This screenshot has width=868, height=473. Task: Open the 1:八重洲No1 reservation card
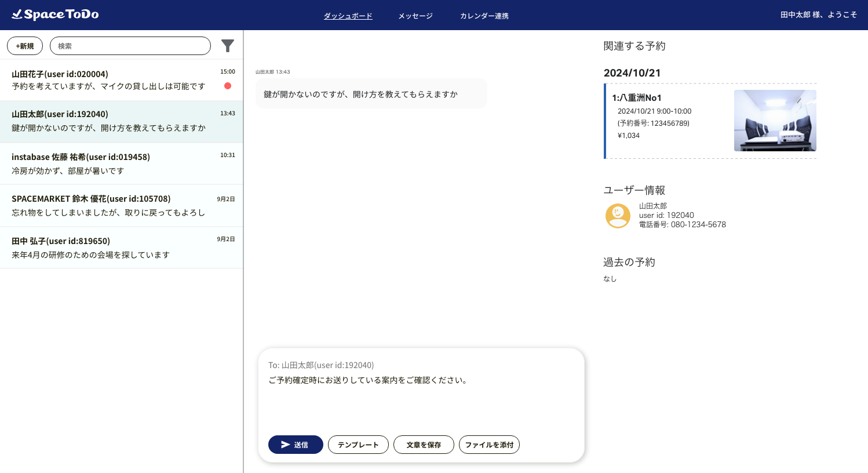click(666, 121)
